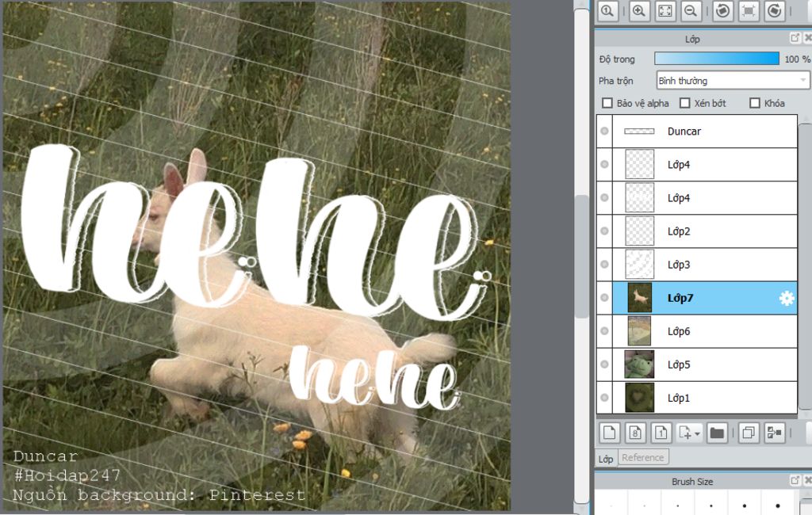
Task: Add a new 8-bit layer
Action: click(635, 433)
